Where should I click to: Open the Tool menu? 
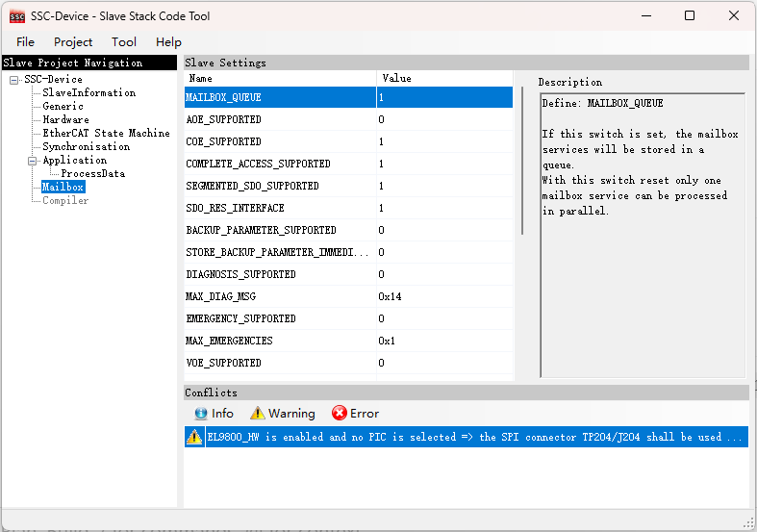pos(124,42)
